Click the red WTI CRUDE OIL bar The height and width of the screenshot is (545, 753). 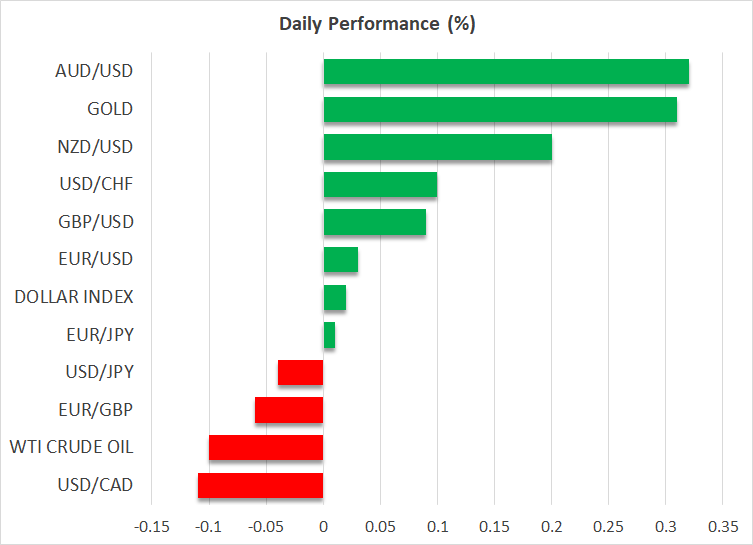[x=266, y=448]
